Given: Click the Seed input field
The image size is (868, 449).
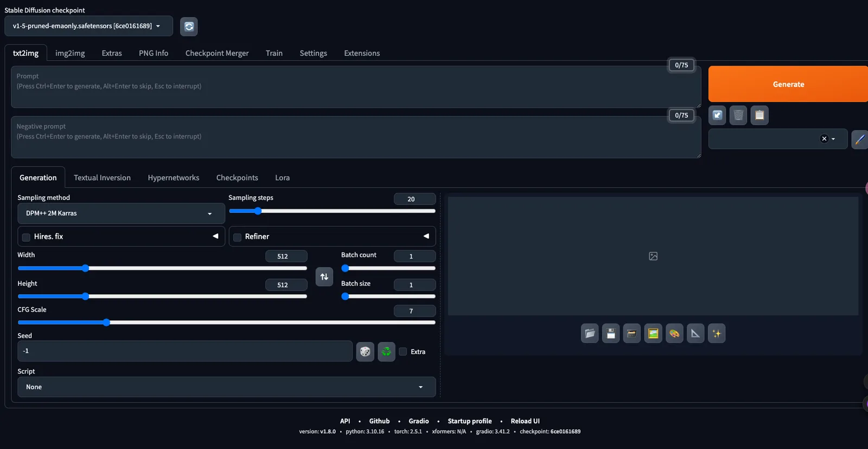Looking at the screenshot, I should (185, 351).
